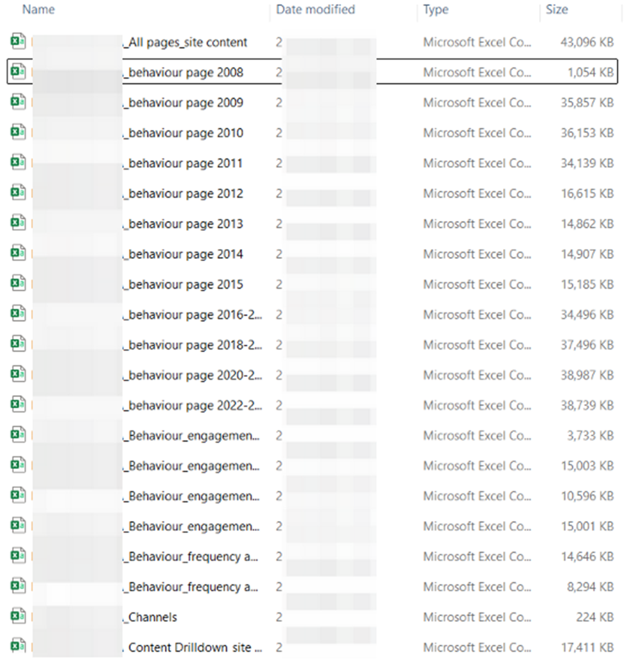Select the behaviour page 2016 file name
This screenshot has width=644, height=672.
coord(191,314)
